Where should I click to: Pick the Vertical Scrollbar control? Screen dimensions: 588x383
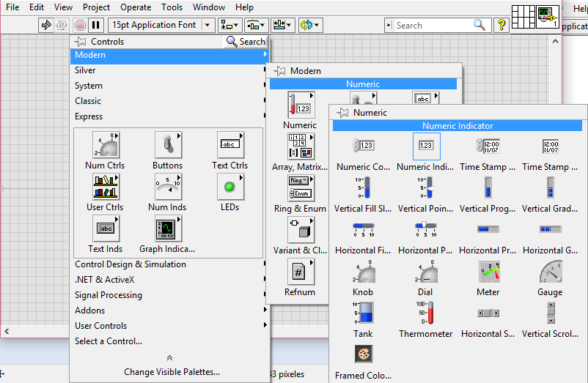[551, 313]
